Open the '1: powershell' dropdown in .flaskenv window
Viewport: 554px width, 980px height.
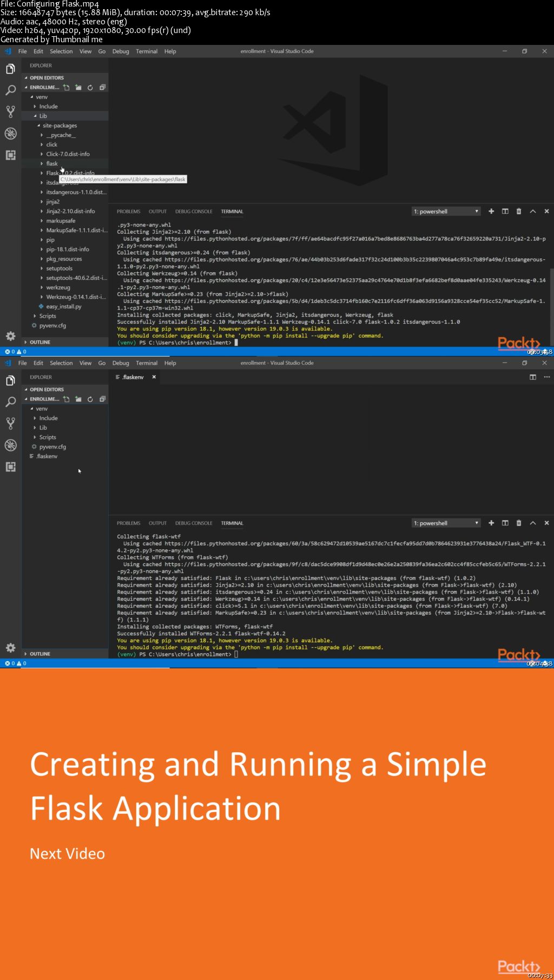click(x=446, y=523)
